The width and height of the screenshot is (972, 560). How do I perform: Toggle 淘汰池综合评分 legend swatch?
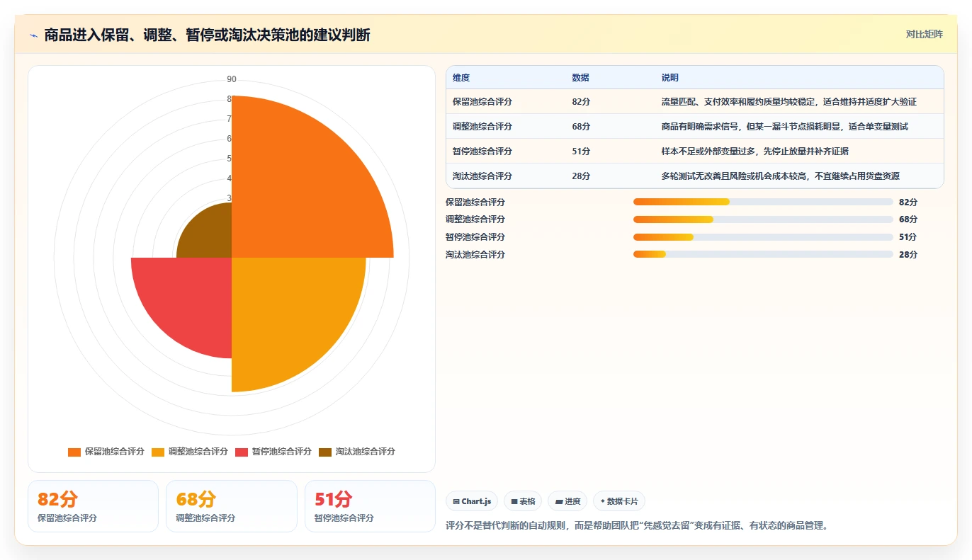(x=325, y=452)
